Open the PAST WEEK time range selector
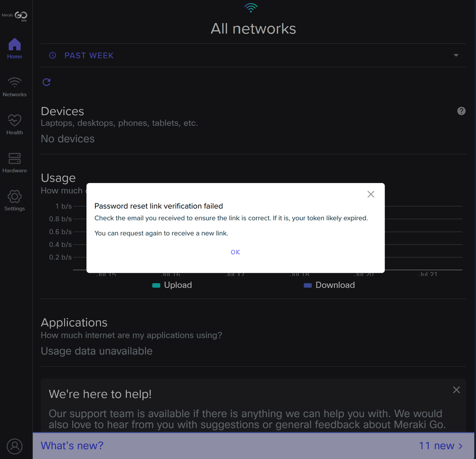Screen dimensions: 476x459 [89, 56]
